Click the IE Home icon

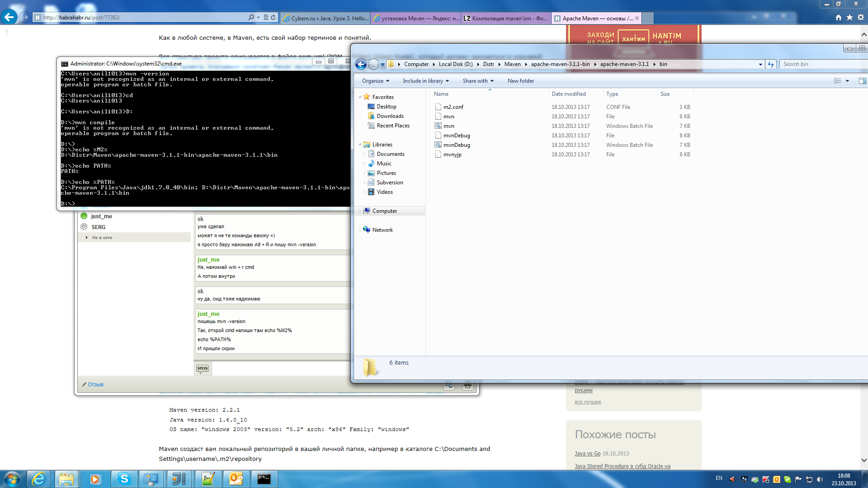839,18
